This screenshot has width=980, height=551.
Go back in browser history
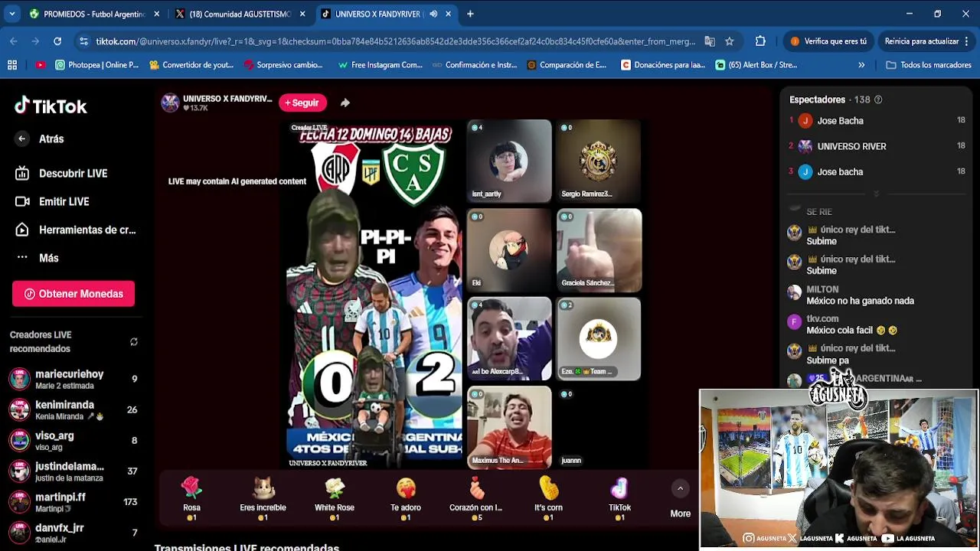(x=14, y=41)
